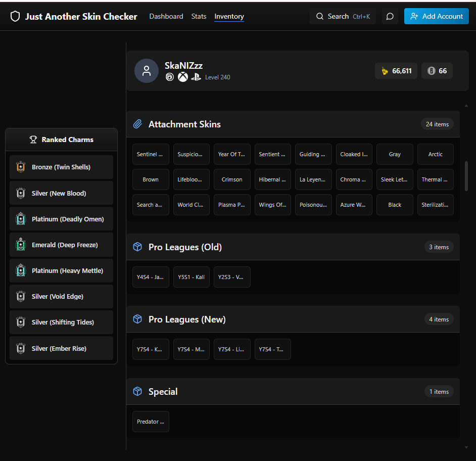The height and width of the screenshot is (461, 476).
Task: Click Bronze (Twin Shells) charm badge icon
Action: [21, 167]
